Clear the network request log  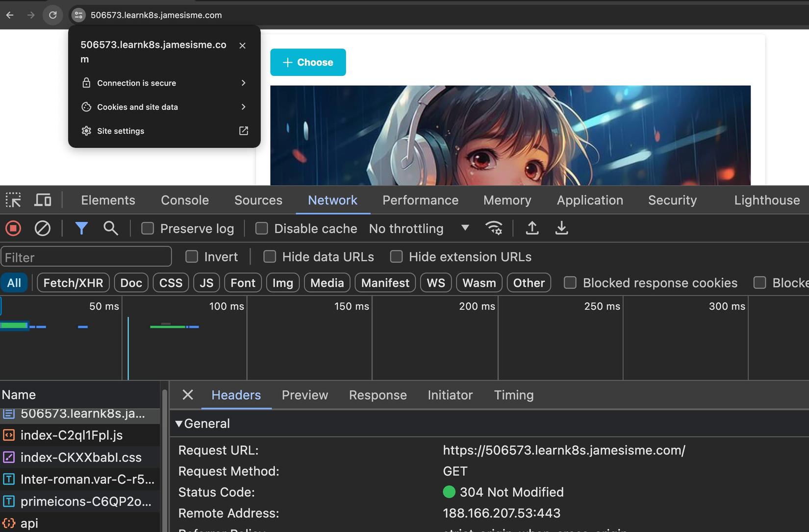[43, 228]
